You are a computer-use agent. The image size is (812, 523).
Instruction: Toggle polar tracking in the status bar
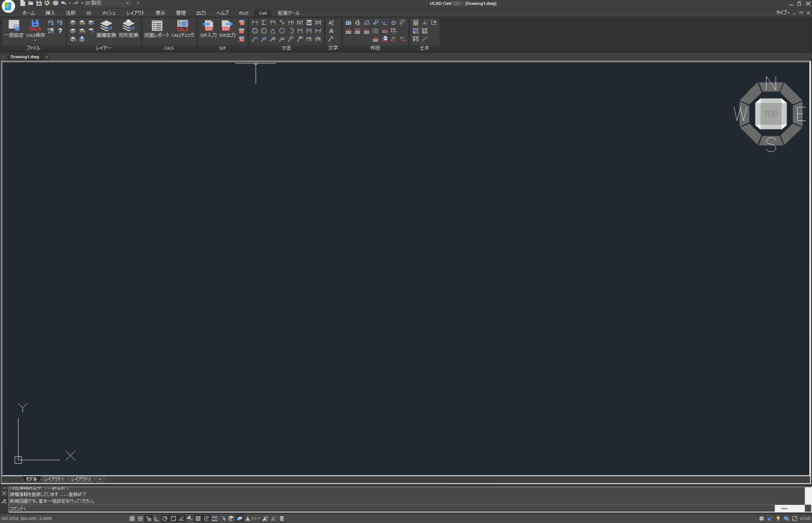click(165, 519)
